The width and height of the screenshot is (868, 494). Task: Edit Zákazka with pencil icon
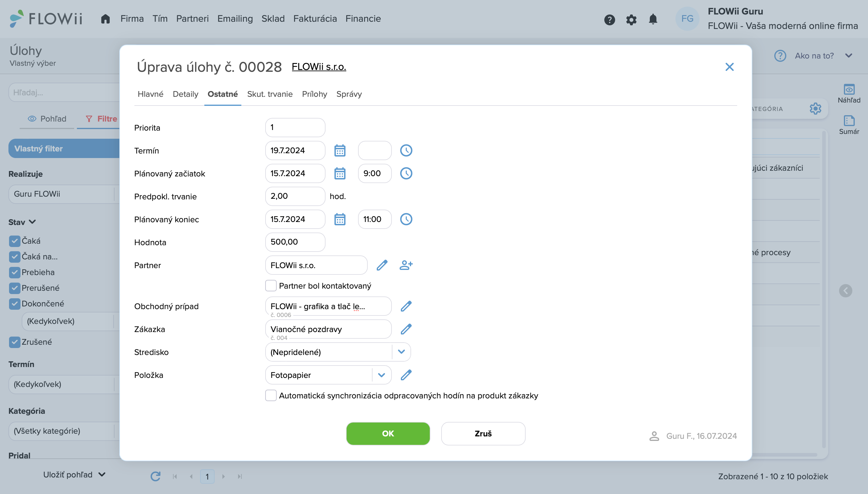(x=406, y=329)
